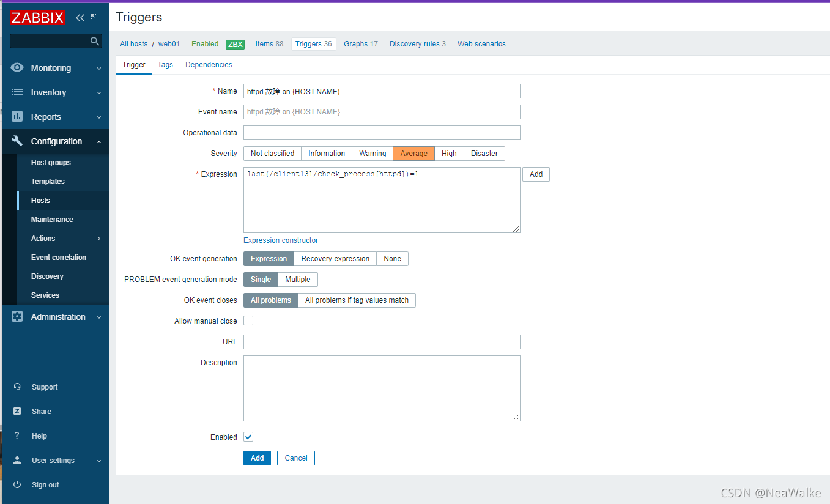Select Single PROBLEM event generation mode
Viewport: 830px width, 504px height.
(261, 280)
